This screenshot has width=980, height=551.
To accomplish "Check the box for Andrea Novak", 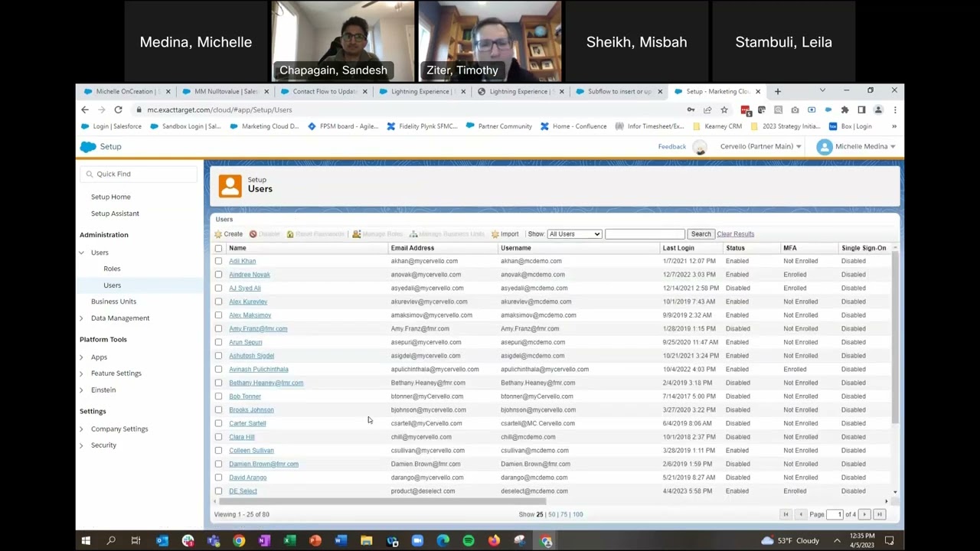I will point(218,275).
